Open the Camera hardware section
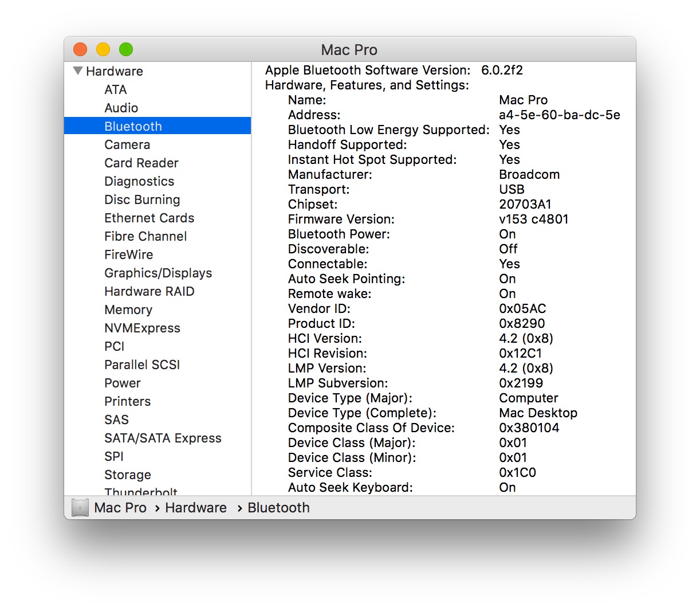 pos(127,144)
